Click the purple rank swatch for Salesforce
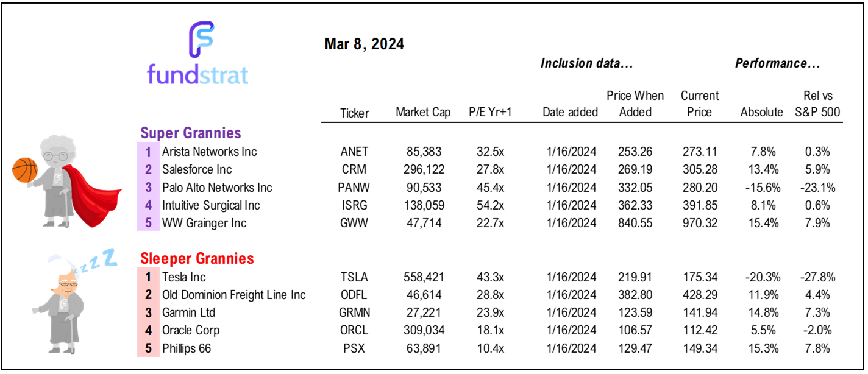This screenshot has height=374, width=868. (148, 169)
